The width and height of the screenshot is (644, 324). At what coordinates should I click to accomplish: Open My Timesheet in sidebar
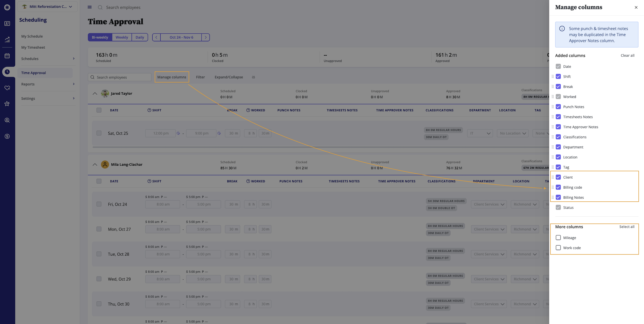tap(33, 47)
